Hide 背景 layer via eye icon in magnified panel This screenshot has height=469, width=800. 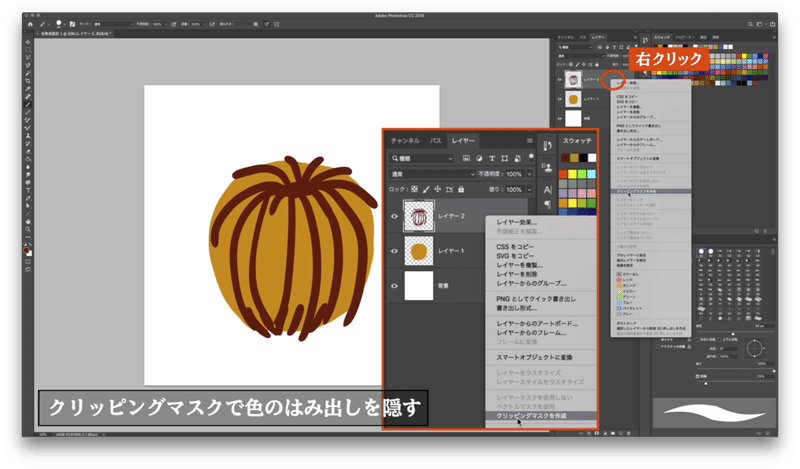pyautogui.click(x=394, y=286)
